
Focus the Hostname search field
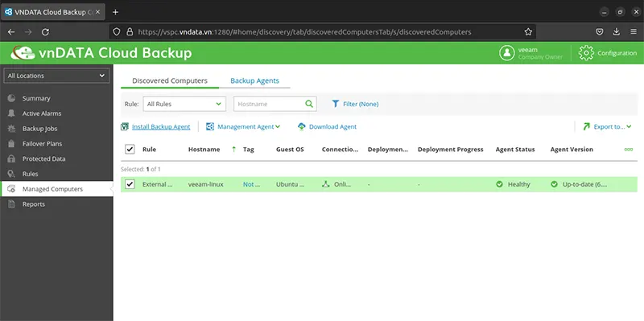pyautogui.click(x=270, y=104)
